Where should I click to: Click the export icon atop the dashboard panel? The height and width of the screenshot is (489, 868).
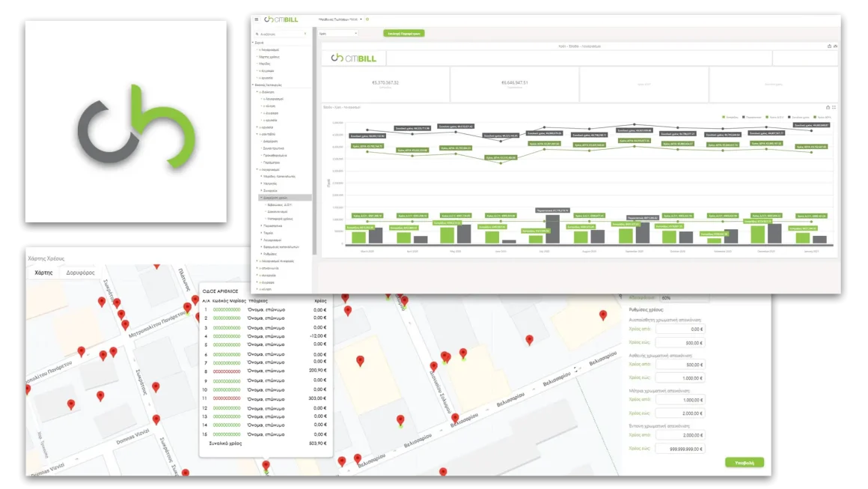829,46
